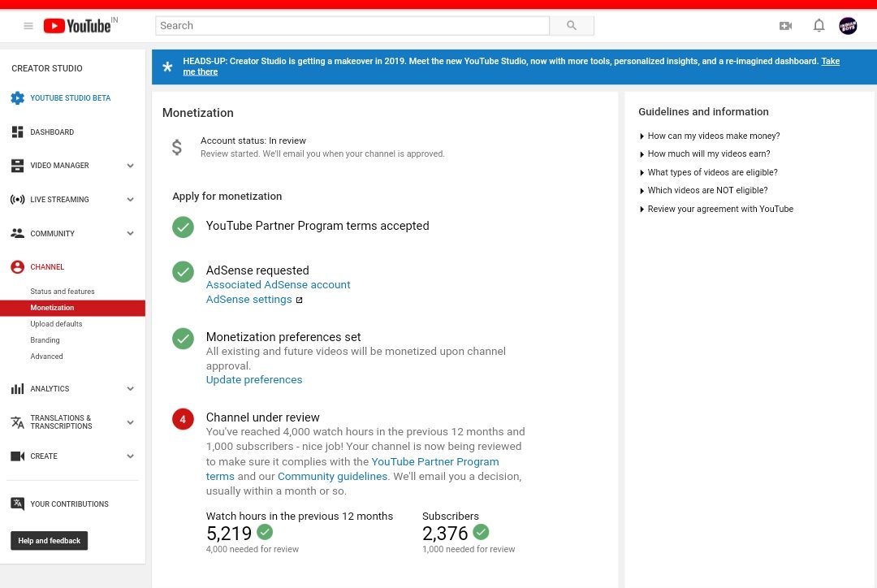Open Upload defaults submenu item
The height and width of the screenshot is (588, 877).
point(56,324)
